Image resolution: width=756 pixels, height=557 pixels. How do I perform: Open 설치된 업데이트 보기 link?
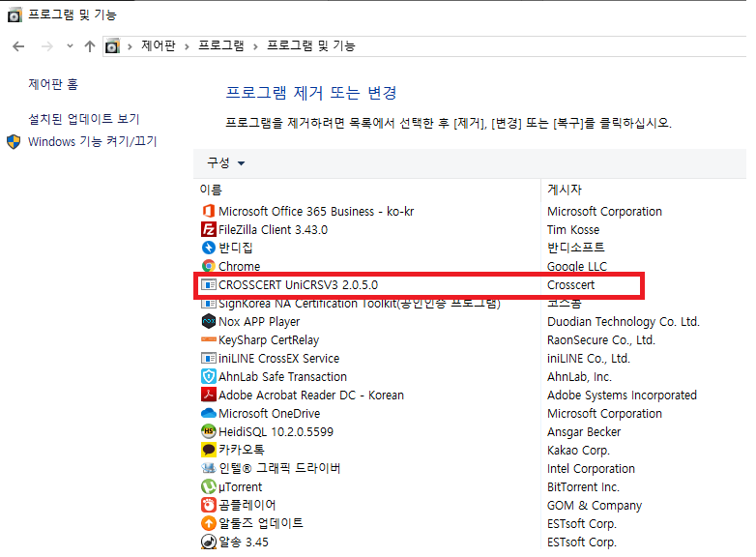point(84,119)
